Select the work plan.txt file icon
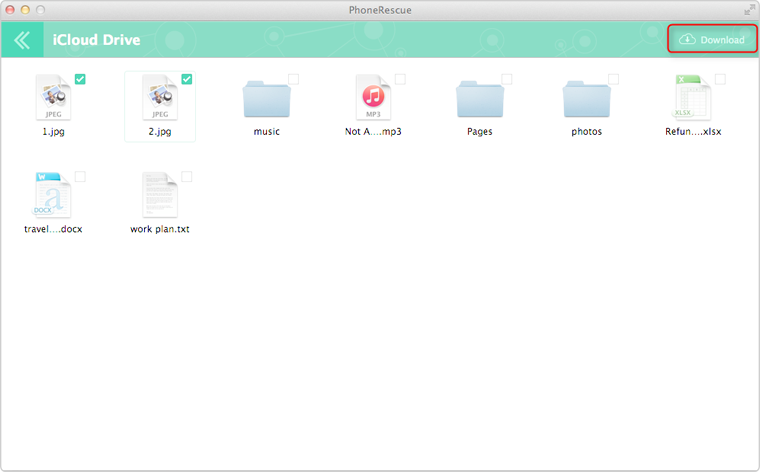760x472 pixels. (159, 196)
